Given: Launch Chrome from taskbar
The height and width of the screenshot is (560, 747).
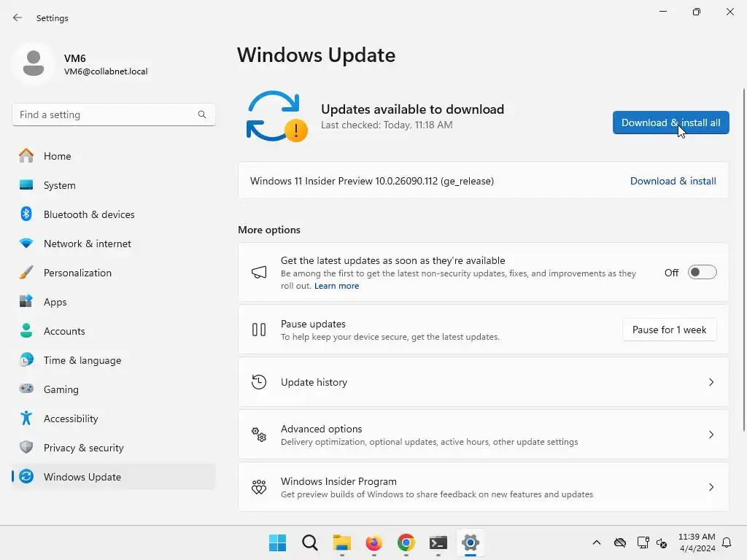Looking at the screenshot, I should click(406, 542).
